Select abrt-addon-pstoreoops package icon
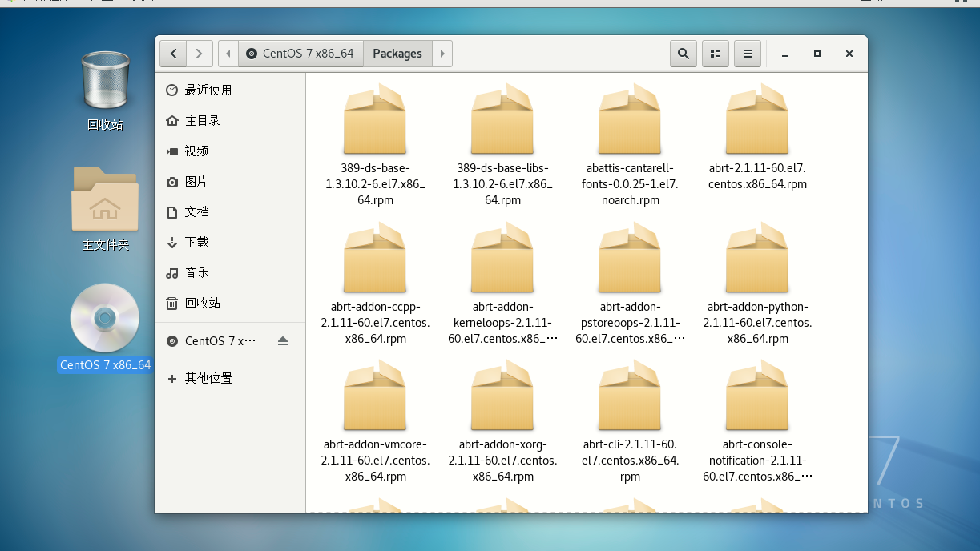Image resolution: width=980 pixels, height=551 pixels. (630, 257)
